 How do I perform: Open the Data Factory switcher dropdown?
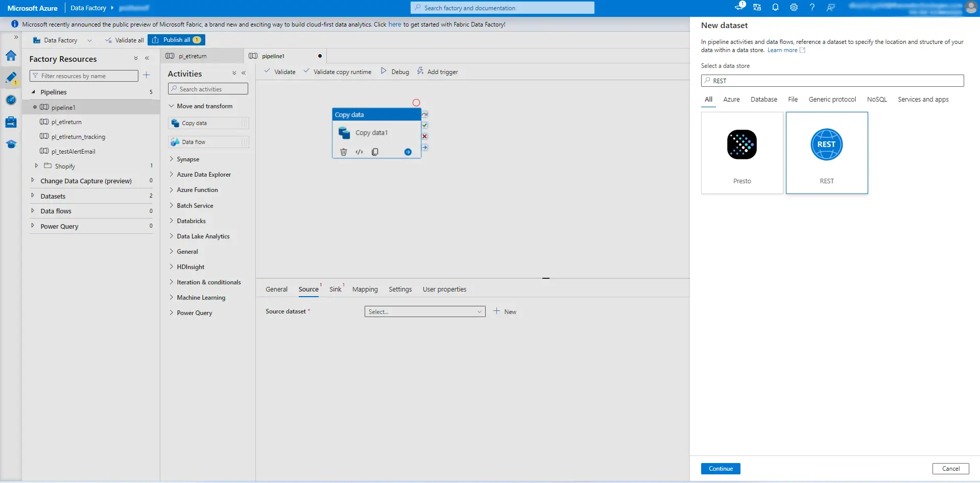(x=90, y=40)
